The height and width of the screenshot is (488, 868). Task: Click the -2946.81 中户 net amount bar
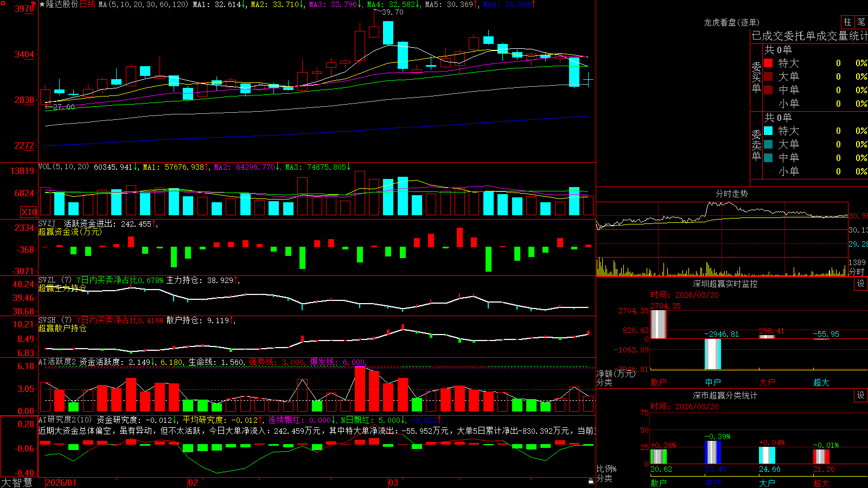[x=713, y=354]
